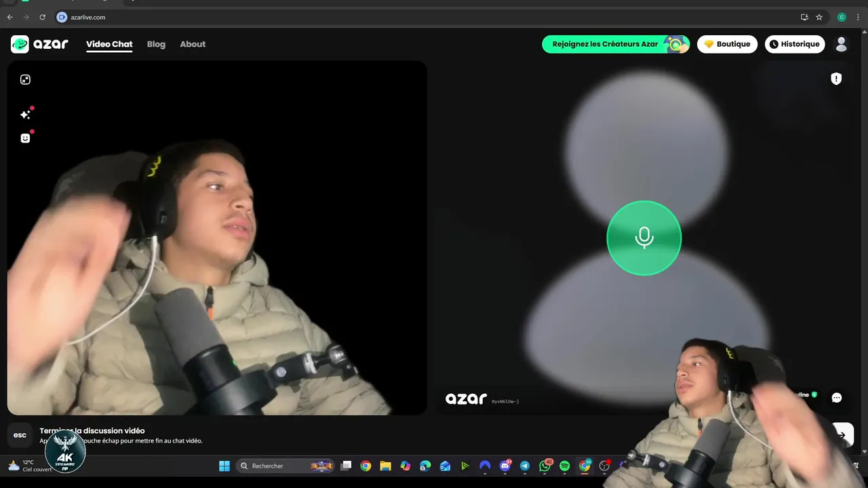Click the next arrow button
Image resolution: width=868 pixels, height=488 pixels.
pyautogui.click(x=842, y=435)
